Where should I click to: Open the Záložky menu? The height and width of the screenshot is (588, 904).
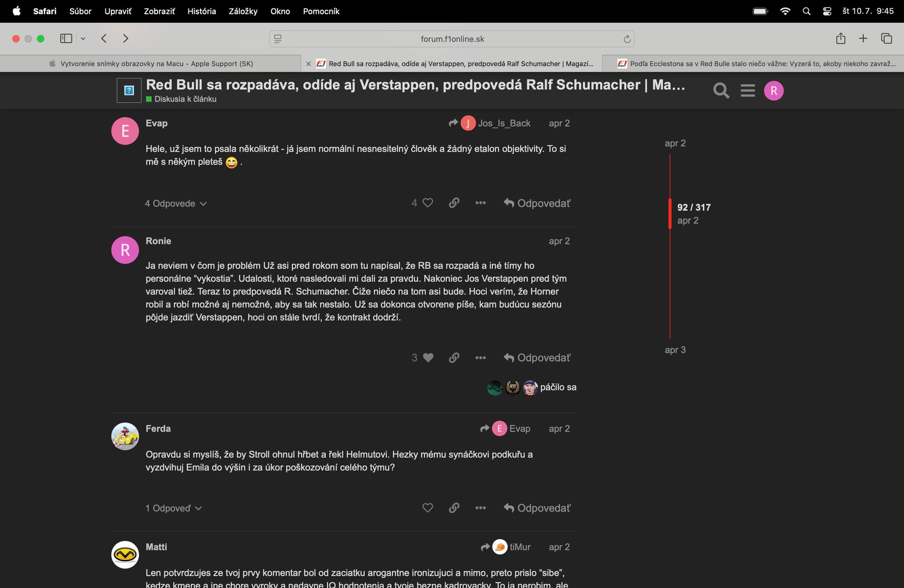point(243,11)
